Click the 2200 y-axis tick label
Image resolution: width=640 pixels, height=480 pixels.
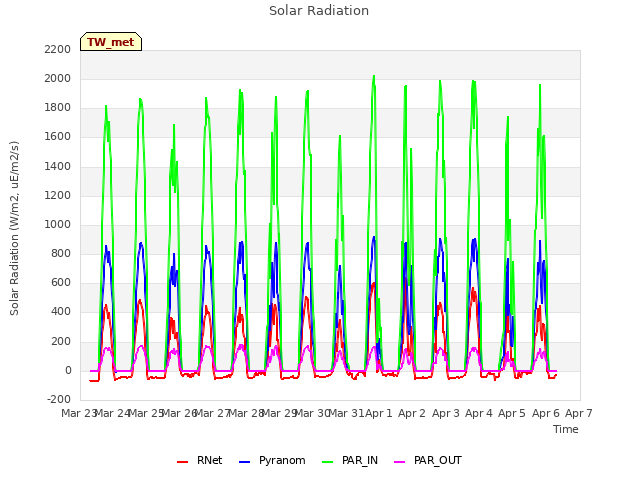pyautogui.click(x=58, y=49)
